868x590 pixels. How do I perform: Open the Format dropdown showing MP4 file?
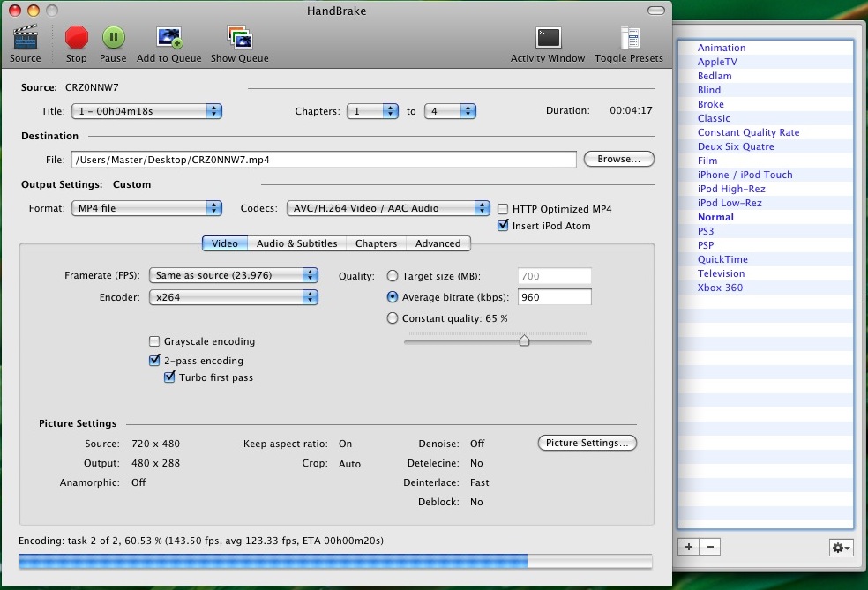[146, 208]
